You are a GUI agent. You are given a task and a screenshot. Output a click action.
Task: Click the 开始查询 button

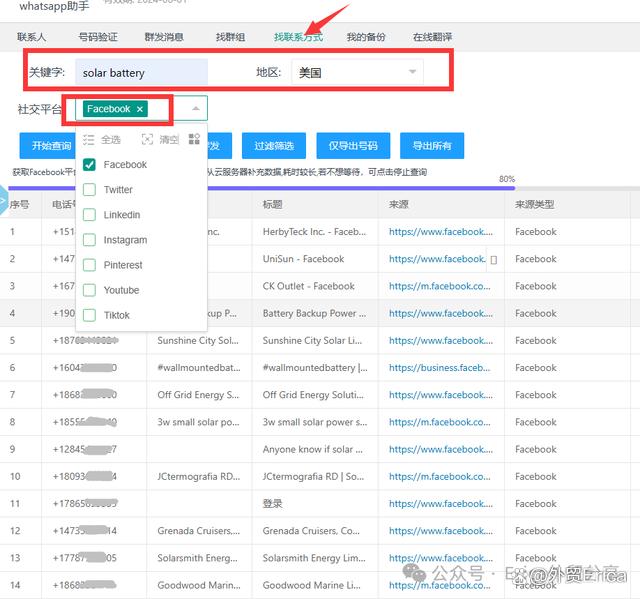click(x=48, y=146)
